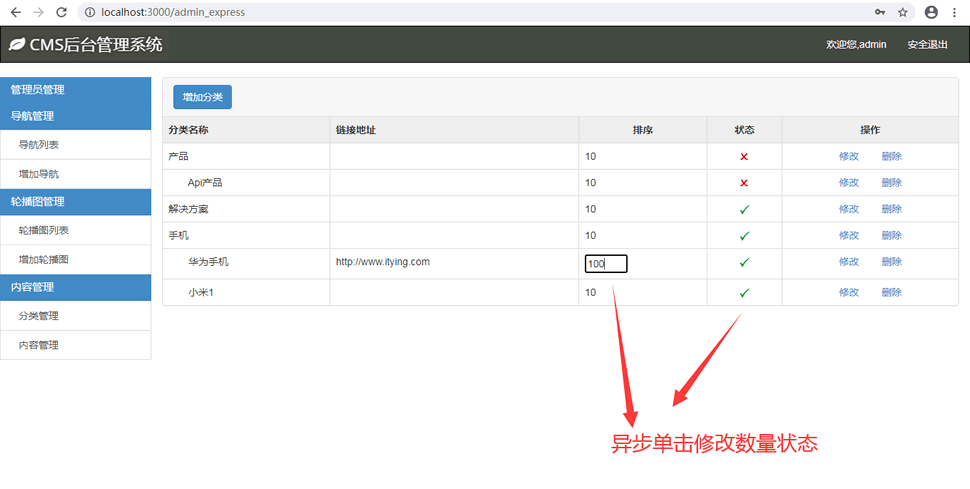The height and width of the screenshot is (489, 970).
Task: Click the 状态 column header
Action: pyautogui.click(x=744, y=130)
